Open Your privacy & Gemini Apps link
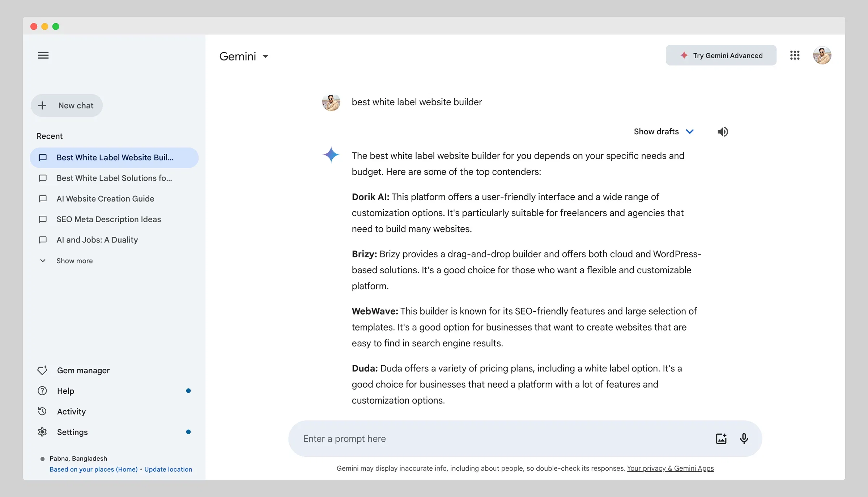 click(670, 468)
